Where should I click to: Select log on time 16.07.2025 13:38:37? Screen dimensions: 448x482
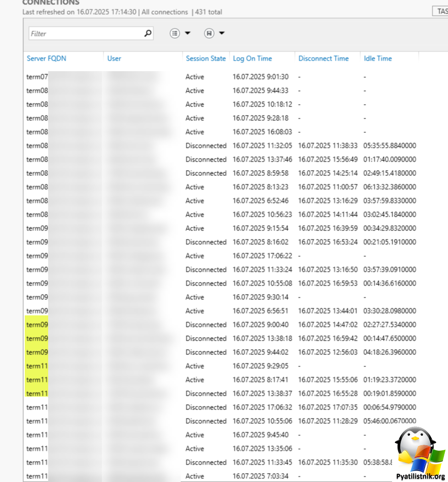click(x=262, y=393)
